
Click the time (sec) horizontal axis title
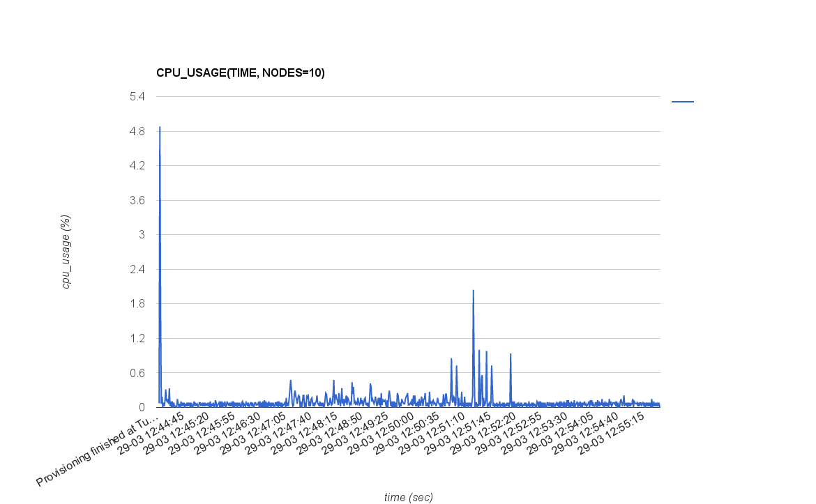pyautogui.click(x=408, y=497)
